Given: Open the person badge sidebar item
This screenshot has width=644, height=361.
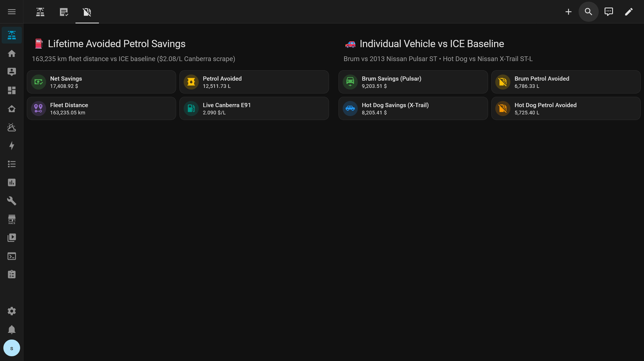Looking at the screenshot, I should point(12,72).
